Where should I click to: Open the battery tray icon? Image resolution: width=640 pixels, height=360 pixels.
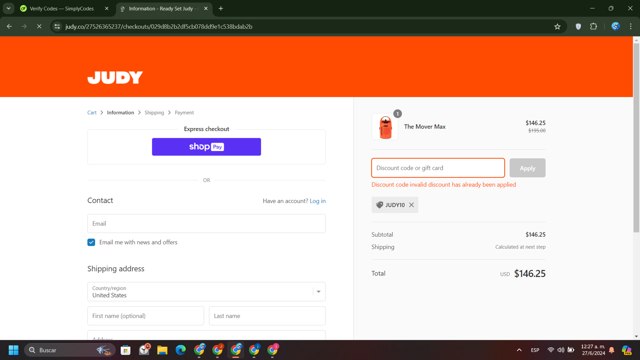(x=571, y=350)
